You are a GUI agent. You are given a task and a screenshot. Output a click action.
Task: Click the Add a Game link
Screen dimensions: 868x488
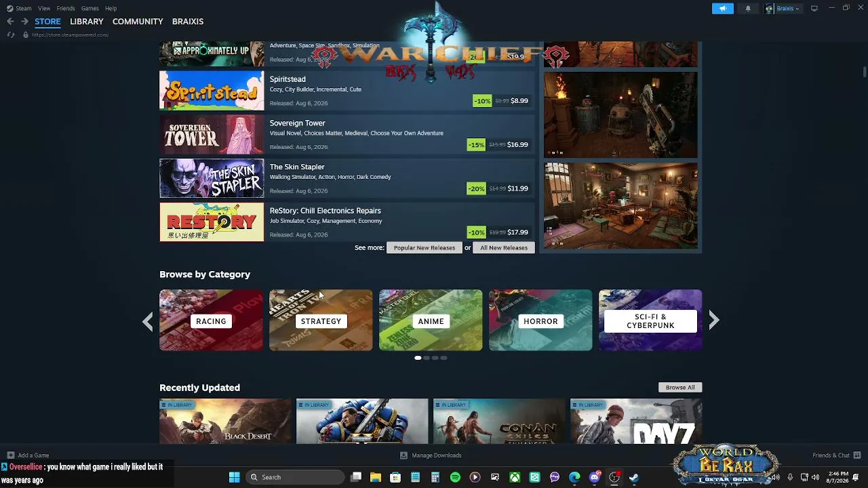pos(33,455)
